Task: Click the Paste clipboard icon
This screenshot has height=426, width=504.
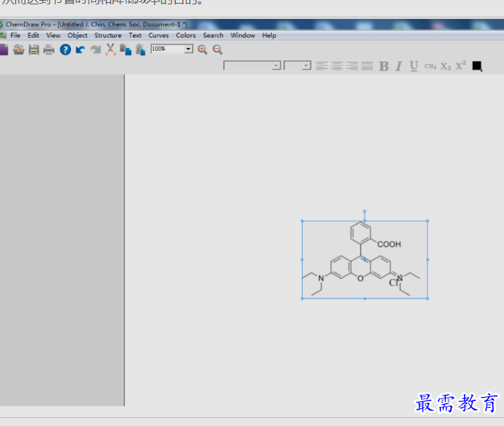Action: click(x=140, y=49)
